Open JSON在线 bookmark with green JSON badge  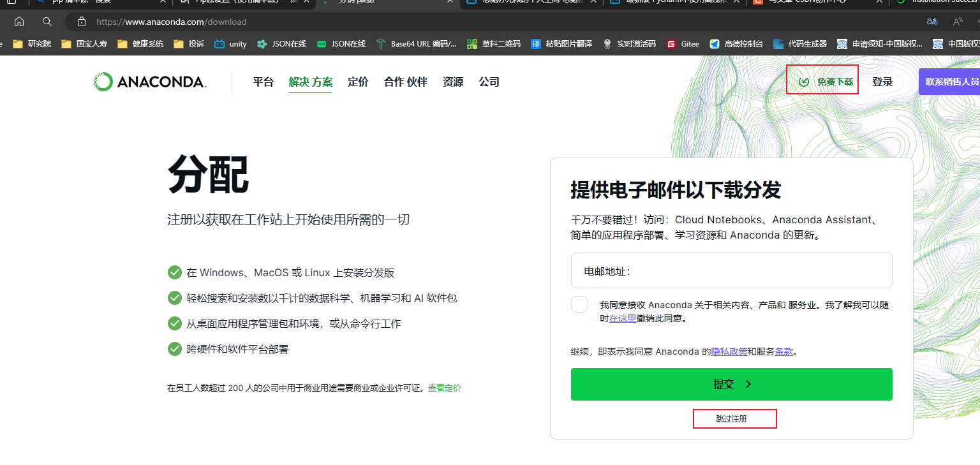341,44
